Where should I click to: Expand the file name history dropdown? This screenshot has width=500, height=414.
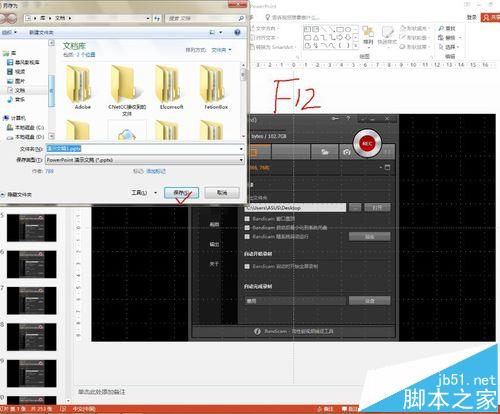point(241,149)
